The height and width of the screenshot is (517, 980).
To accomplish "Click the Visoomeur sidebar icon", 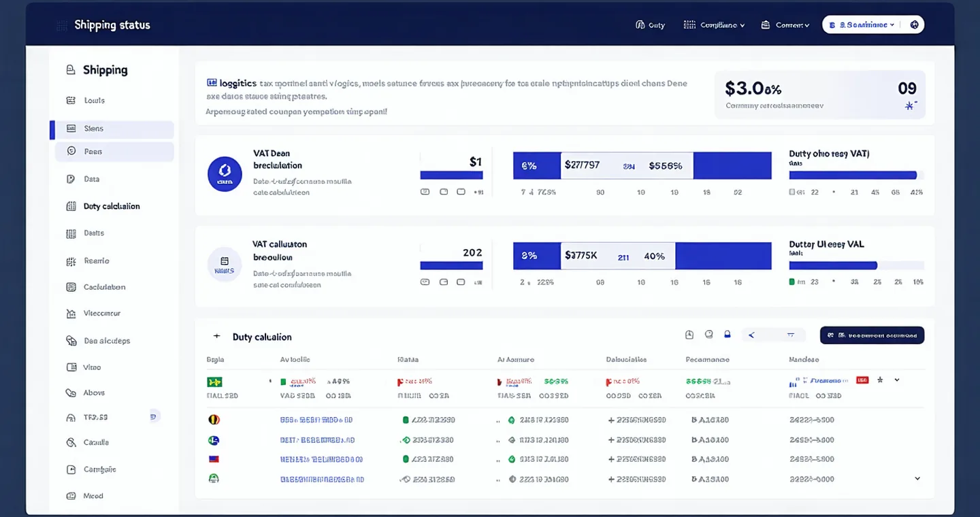I will pyautogui.click(x=71, y=314).
